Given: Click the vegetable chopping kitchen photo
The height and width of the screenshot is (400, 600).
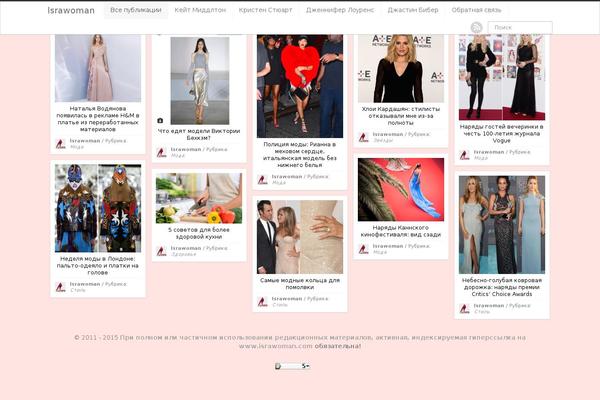Looking at the screenshot, I should (199, 198).
